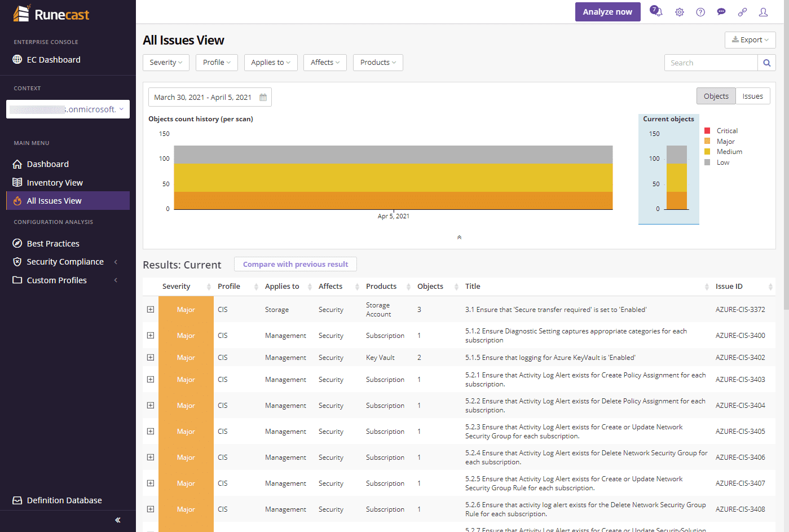Click Compare with previous result
This screenshot has height=532, width=789.
[296, 264]
